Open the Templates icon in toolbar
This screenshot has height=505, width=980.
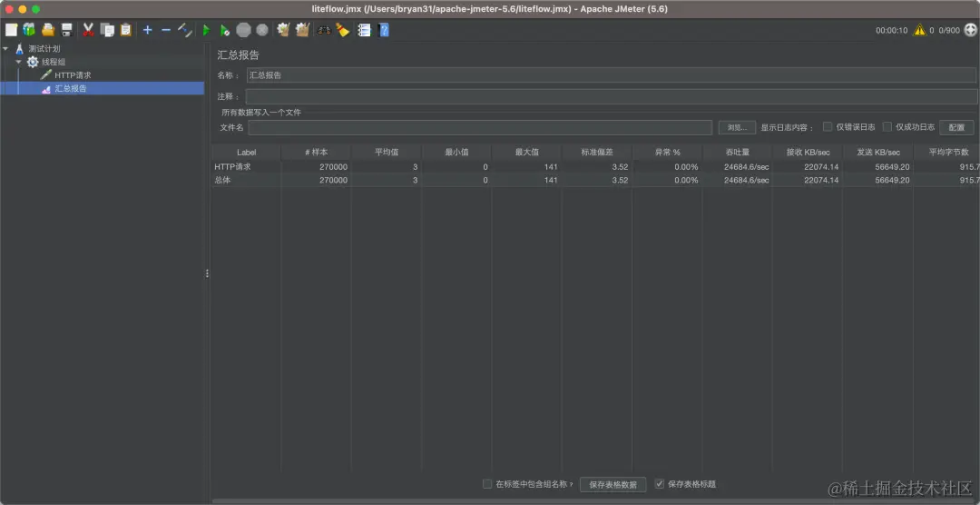(29, 29)
